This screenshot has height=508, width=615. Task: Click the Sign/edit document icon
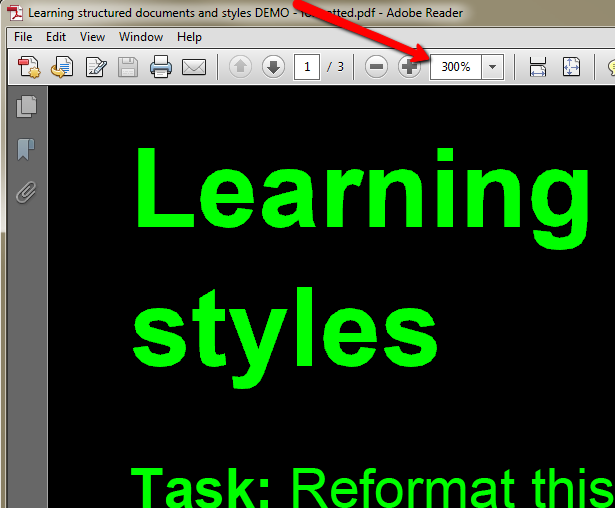[x=95, y=67]
